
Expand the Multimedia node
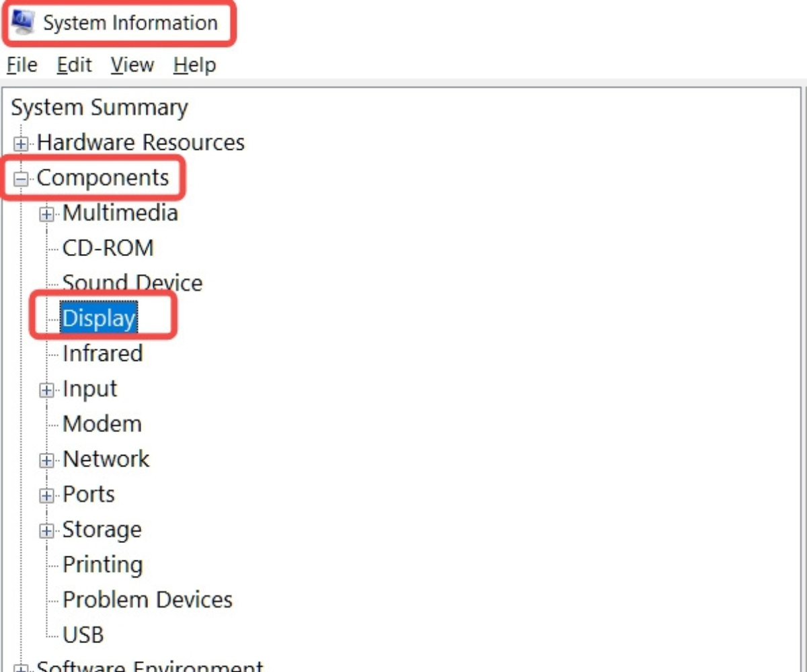point(46,214)
